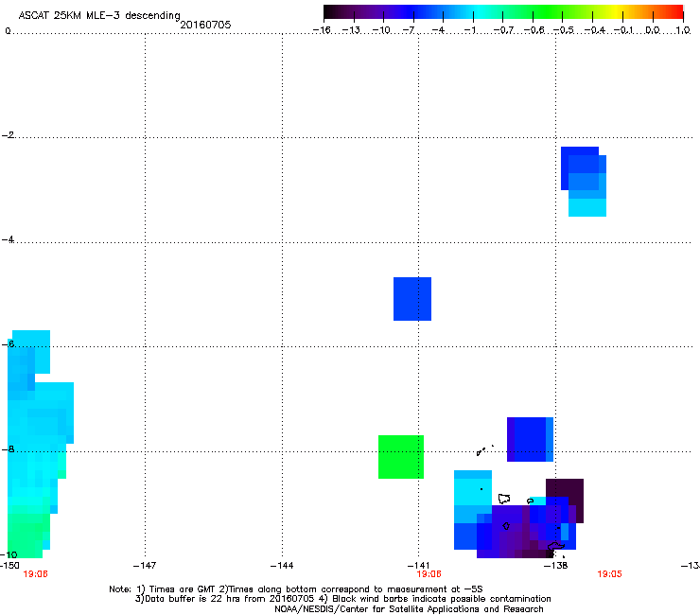Click the island outline beside the cyan block
The height and width of the screenshot is (615, 700).
(504, 499)
